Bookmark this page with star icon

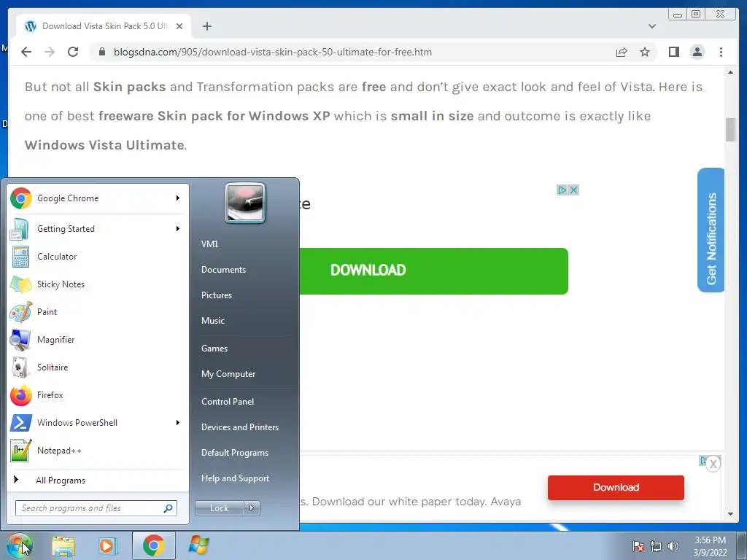[x=645, y=52]
